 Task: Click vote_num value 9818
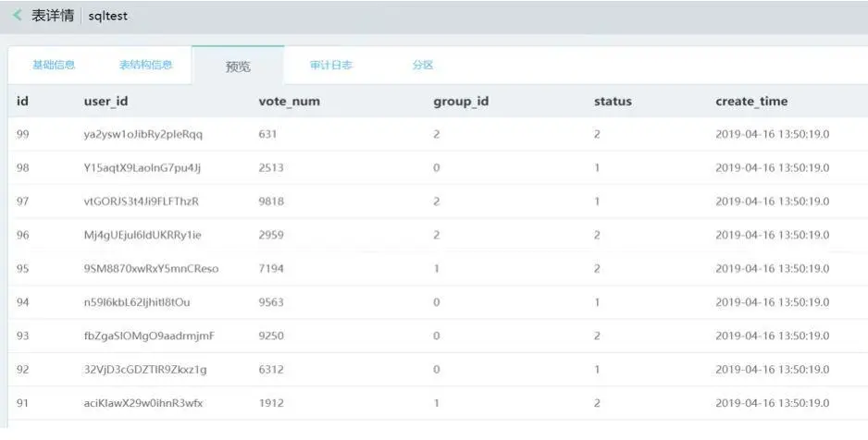tap(271, 202)
